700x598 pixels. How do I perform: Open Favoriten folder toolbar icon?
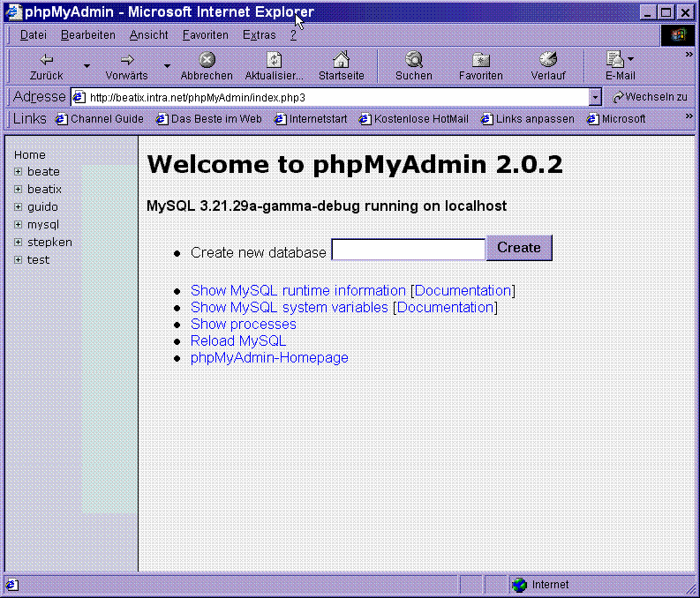pyautogui.click(x=481, y=60)
